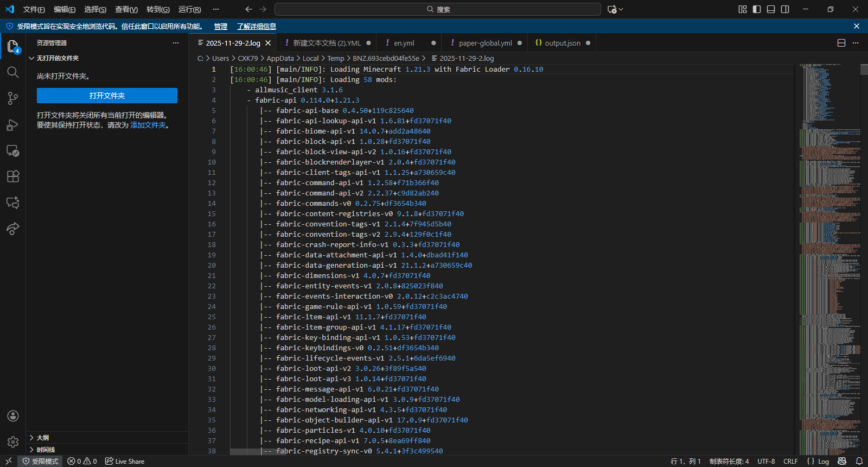This screenshot has width=868, height=467.
Task: Close the 2025-11-29-2.log tab
Action: pos(269,43)
